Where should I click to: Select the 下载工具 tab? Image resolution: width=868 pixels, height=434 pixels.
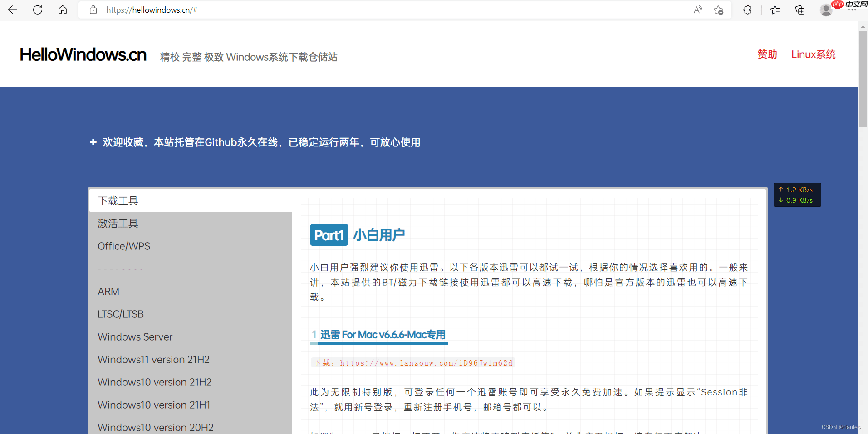point(191,200)
